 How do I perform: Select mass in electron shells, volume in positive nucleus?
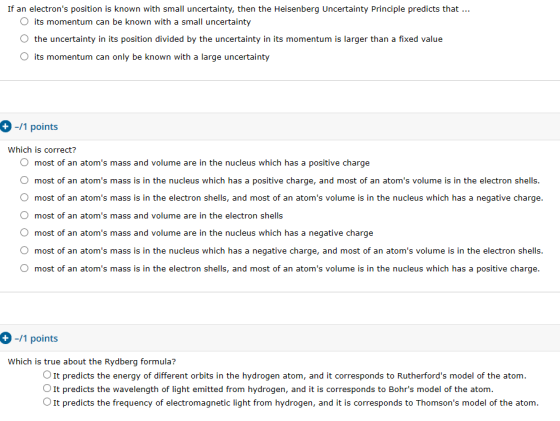point(24,268)
